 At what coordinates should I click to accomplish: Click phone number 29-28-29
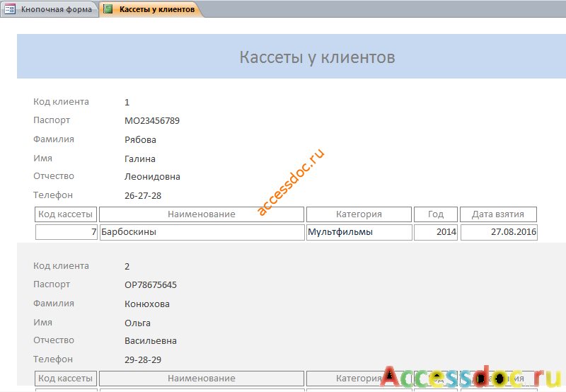click(x=143, y=360)
